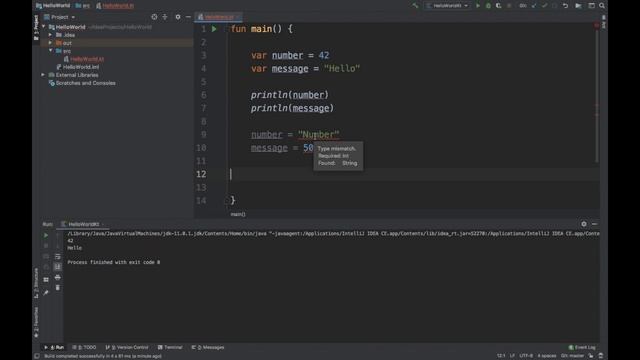This screenshot has width=640, height=360.
Task: Collapse the src folder
Action: pyautogui.click(x=51, y=51)
